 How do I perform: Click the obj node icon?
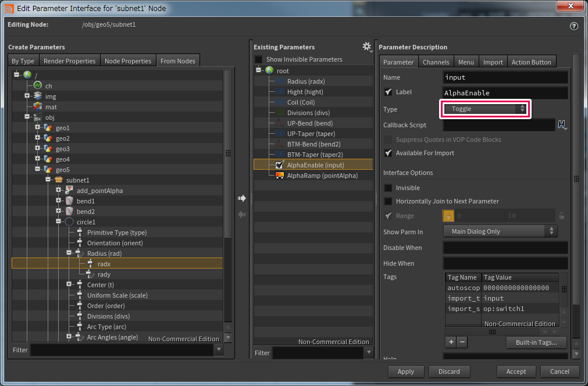pos(37,117)
